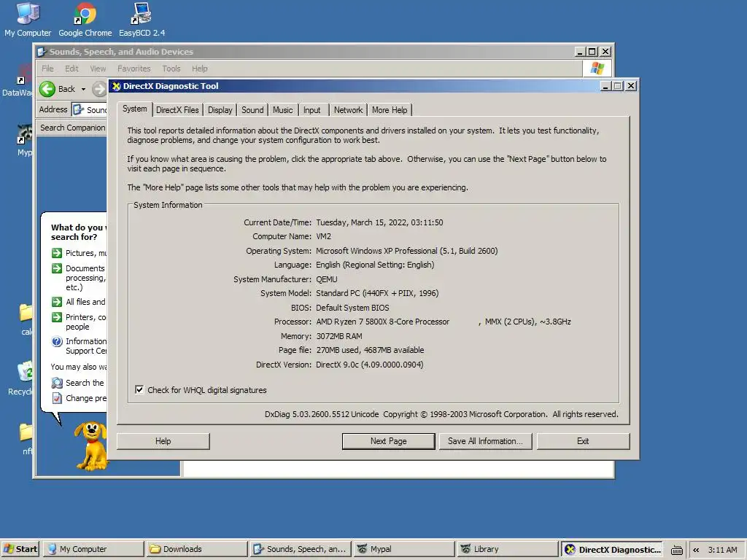Open the on-screen keyboard tray icon

pos(676,550)
